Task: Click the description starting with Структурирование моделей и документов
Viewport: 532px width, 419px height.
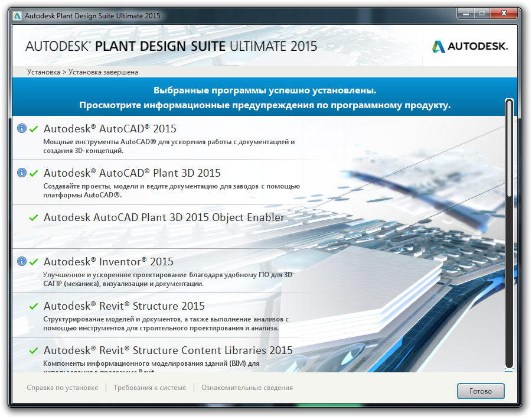Action: (166, 324)
